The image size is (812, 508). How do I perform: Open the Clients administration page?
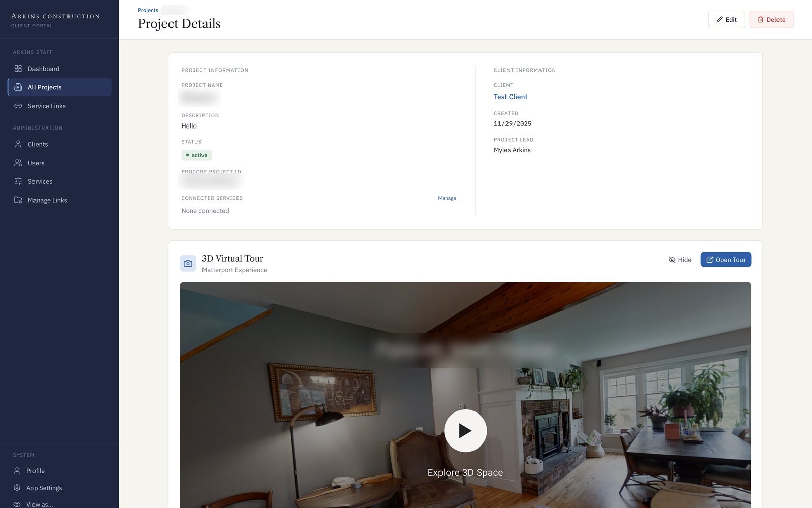point(59,144)
